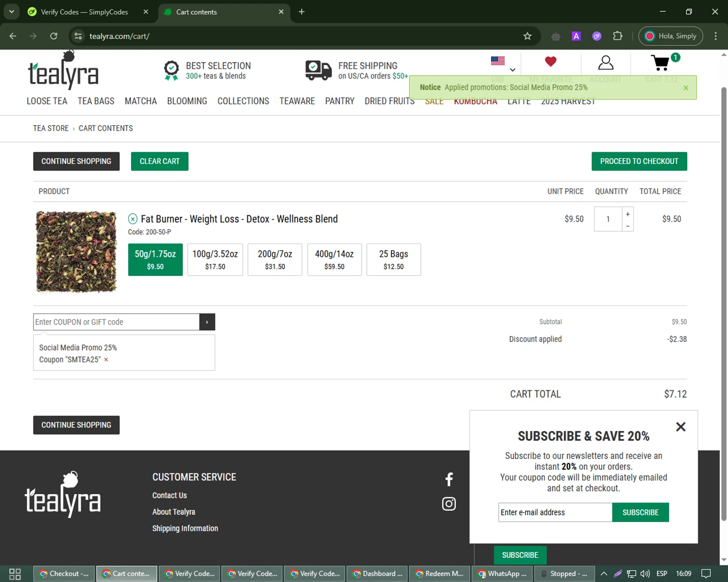
Task: Select the 200g/7oz size option
Action: 275,259
